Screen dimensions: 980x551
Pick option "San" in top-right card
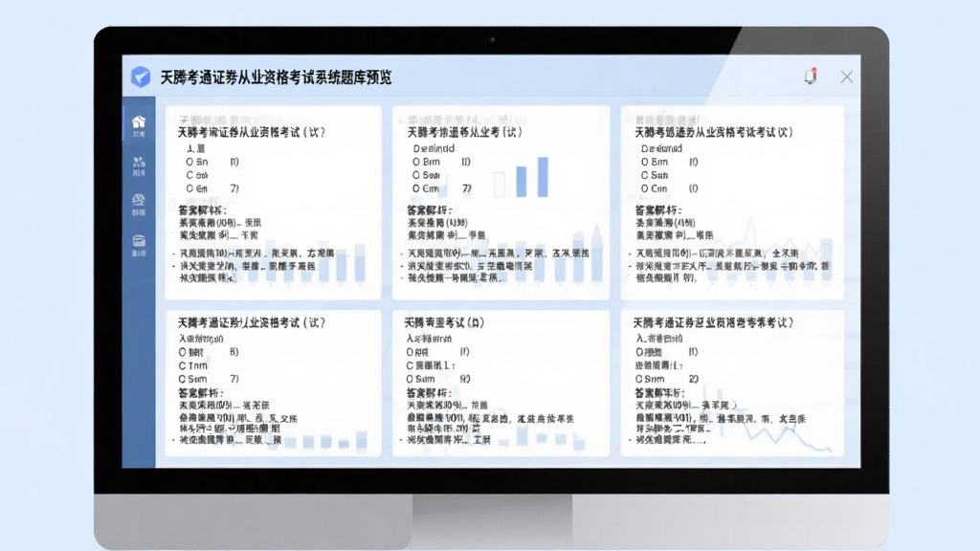pyautogui.click(x=655, y=176)
